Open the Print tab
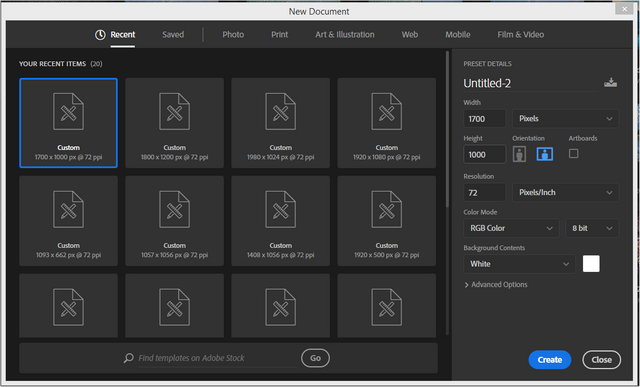The width and height of the screenshot is (640, 387). [280, 35]
